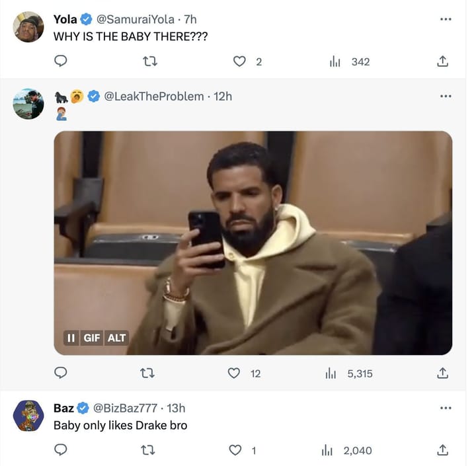476x466 pixels.
Task: Retweet the LeakTheProblem GIF tweet
Action: (148, 373)
